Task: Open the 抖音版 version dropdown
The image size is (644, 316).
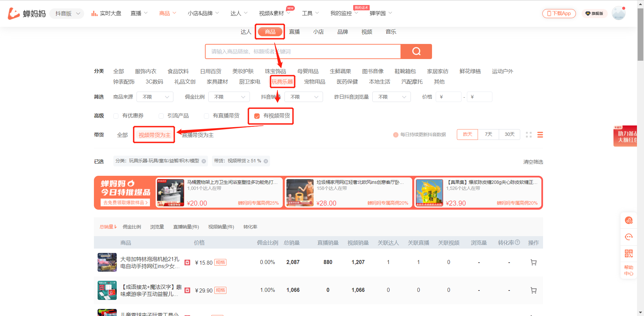Action: point(67,13)
